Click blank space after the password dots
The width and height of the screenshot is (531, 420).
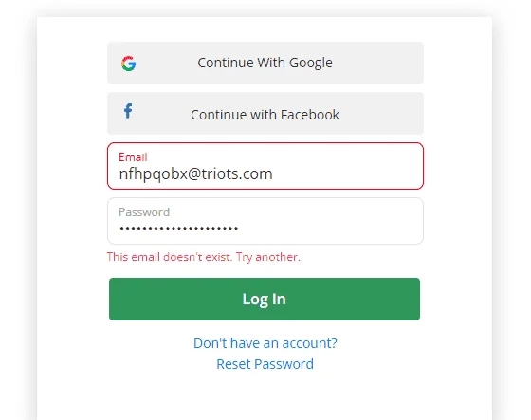pyautogui.click(x=328, y=228)
